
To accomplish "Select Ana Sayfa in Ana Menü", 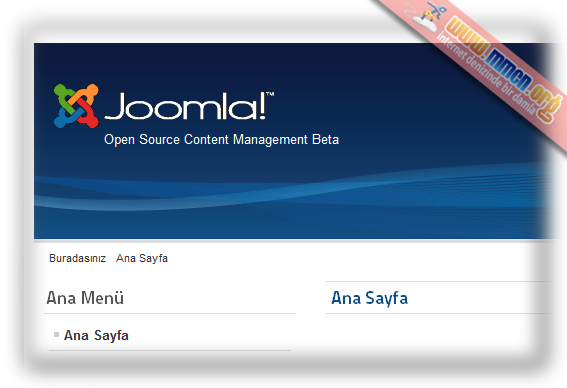I will coord(96,335).
